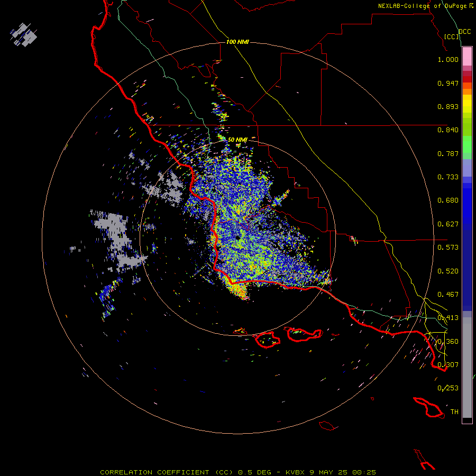
Task: Click the DCC label above the color bar
Action: [464, 32]
